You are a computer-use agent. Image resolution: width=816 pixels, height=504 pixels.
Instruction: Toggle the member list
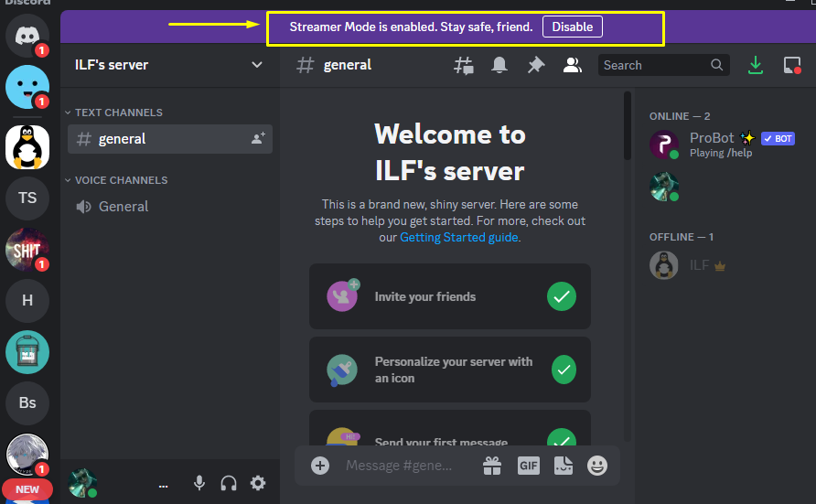tap(572, 66)
